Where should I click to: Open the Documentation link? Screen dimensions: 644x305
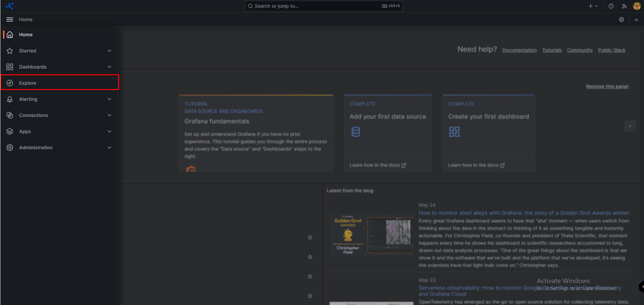click(519, 50)
